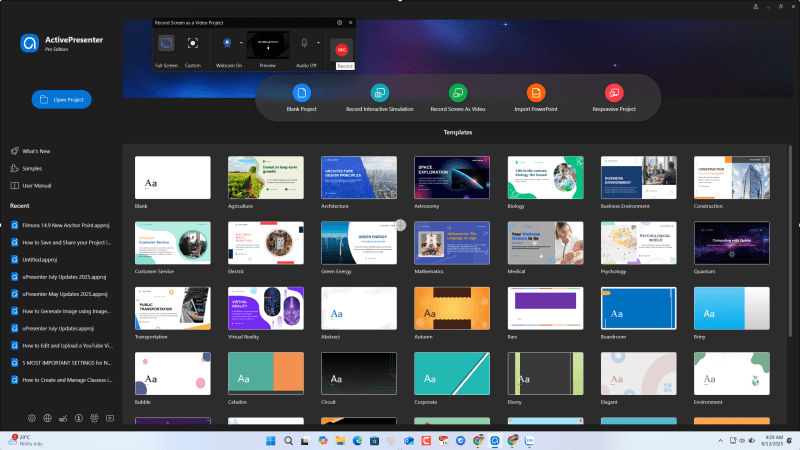Open recording panel settings gear
The width and height of the screenshot is (800, 450).
coord(339,21)
